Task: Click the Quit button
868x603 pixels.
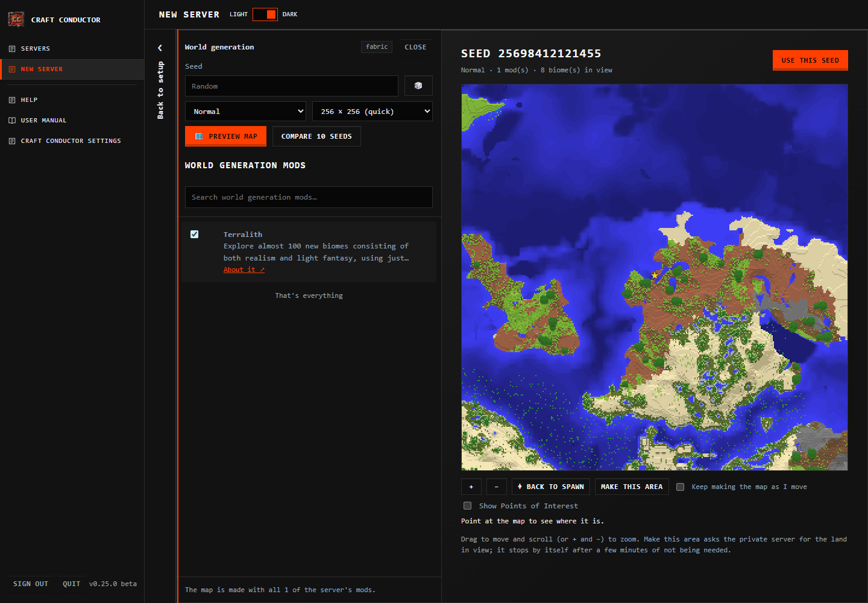Action: point(72,584)
